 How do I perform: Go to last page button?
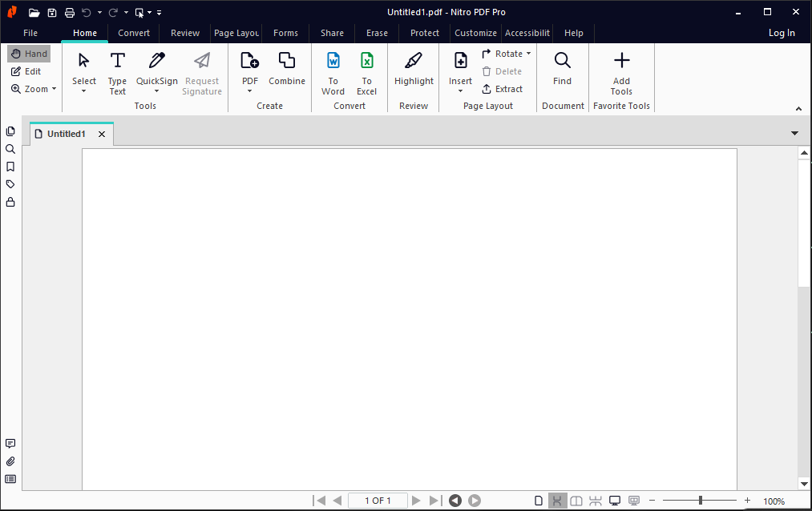pos(435,501)
